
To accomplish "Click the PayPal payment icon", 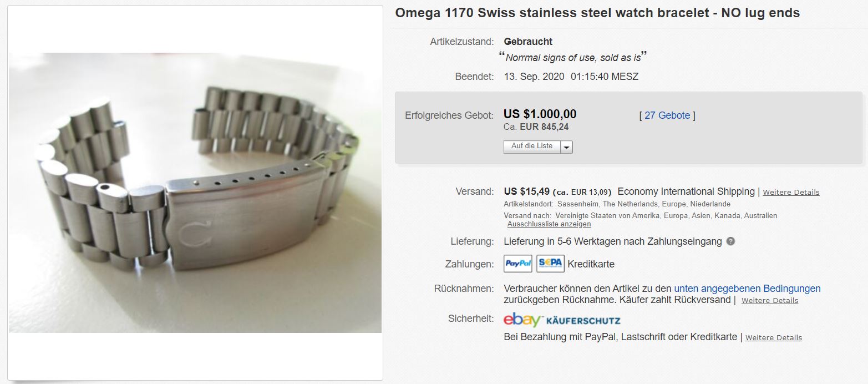I will click(x=518, y=264).
